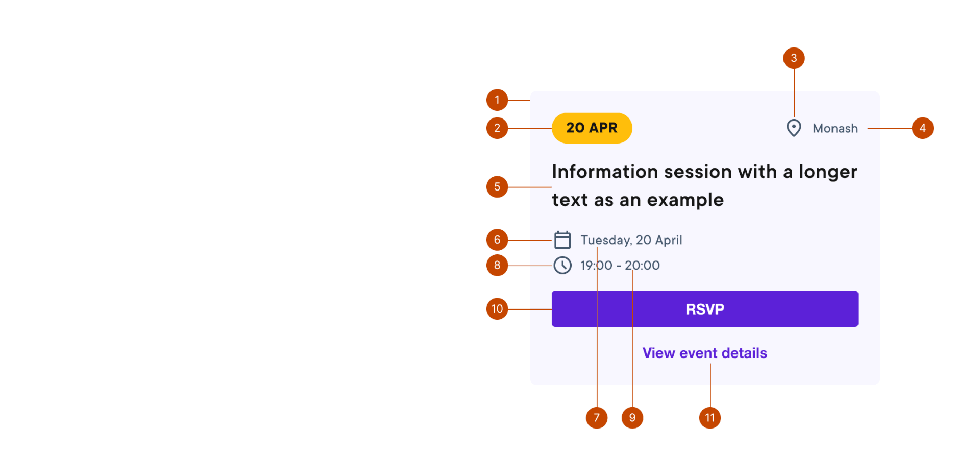Open the View event details link
Screen dimensions: 980x476
pyautogui.click(x=705, y=353)
